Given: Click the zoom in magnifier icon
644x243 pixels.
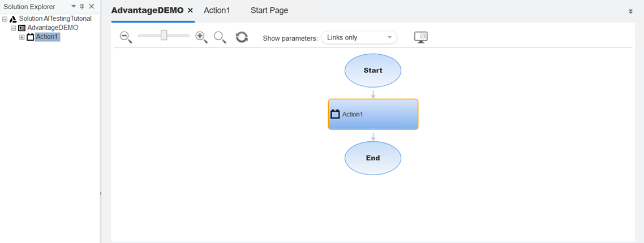Looking at the screenshot, I should 201,37.
